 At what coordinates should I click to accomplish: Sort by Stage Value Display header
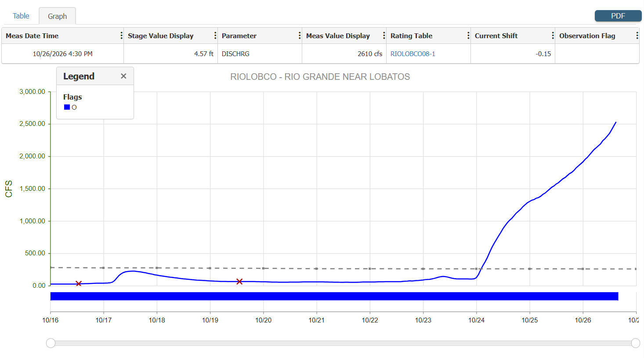[x=160, y=36]
